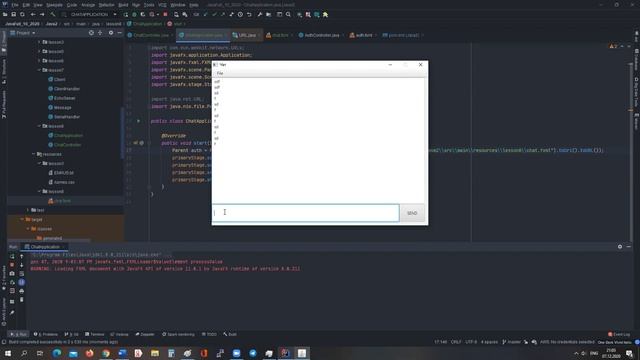Open File menu in the chat window

click(x=220, y=73)
